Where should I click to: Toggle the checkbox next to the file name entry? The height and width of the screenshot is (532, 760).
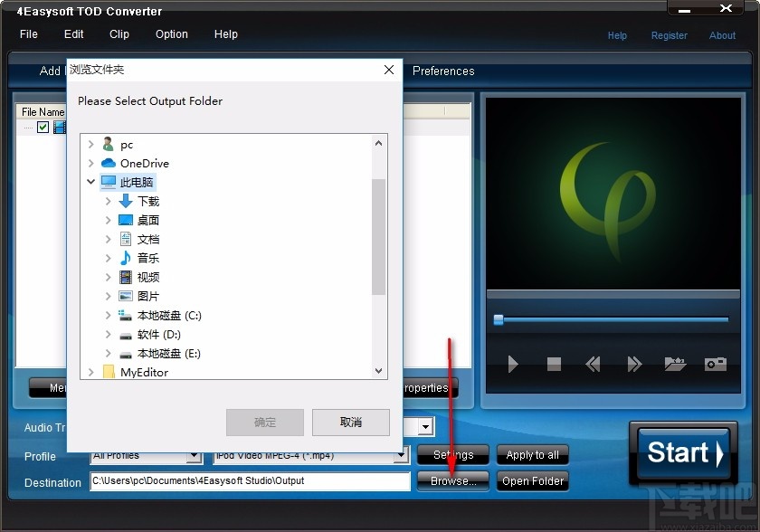[43, 127]
